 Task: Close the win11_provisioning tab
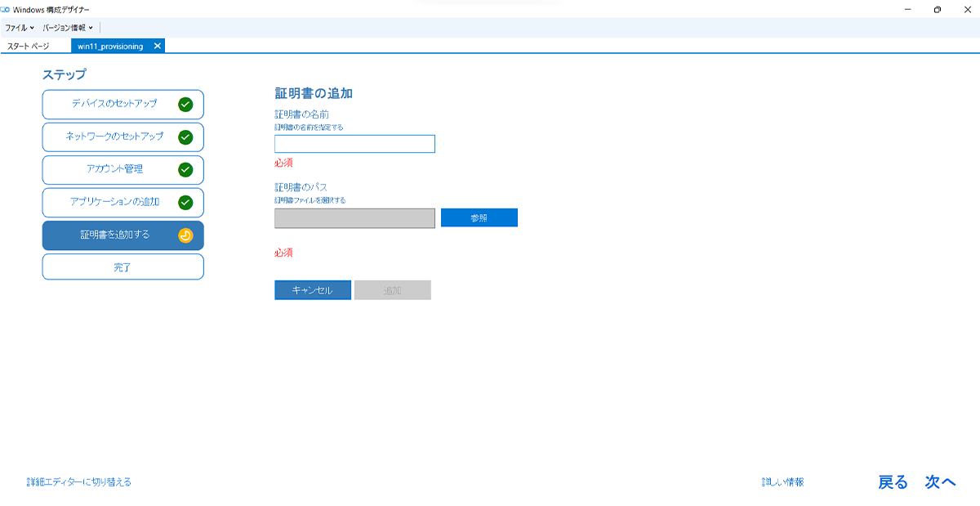coord(157,46)
